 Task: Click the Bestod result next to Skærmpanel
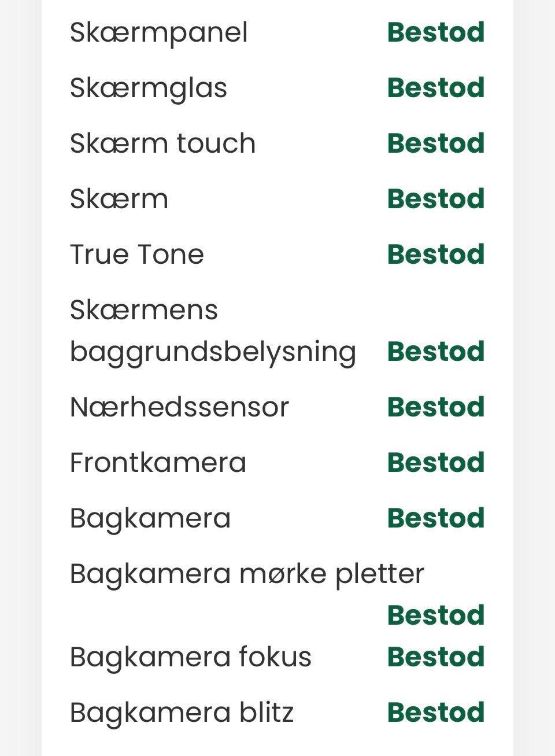(x=436, y=32)
